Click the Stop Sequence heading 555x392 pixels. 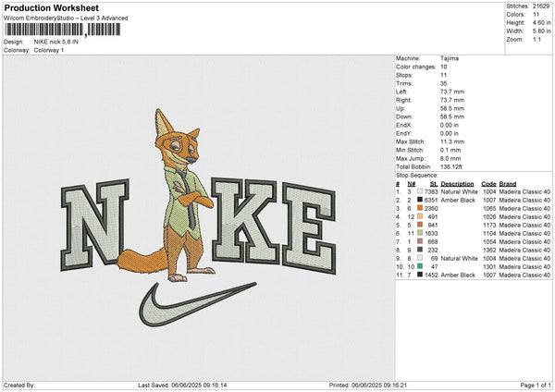click(x=416, y=175)
